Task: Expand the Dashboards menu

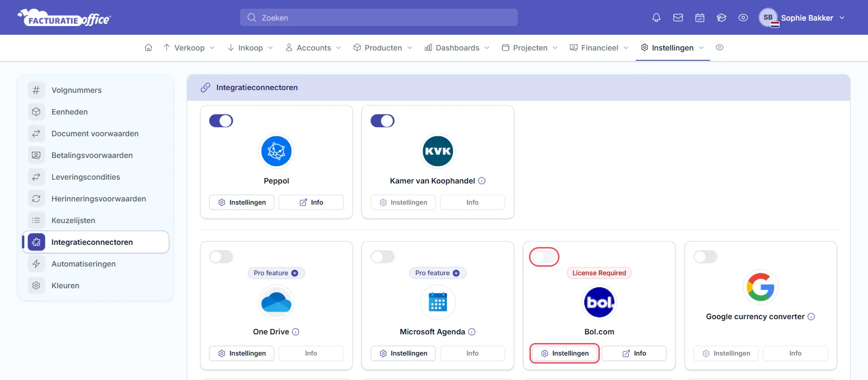Action: [x=457, y=48]
